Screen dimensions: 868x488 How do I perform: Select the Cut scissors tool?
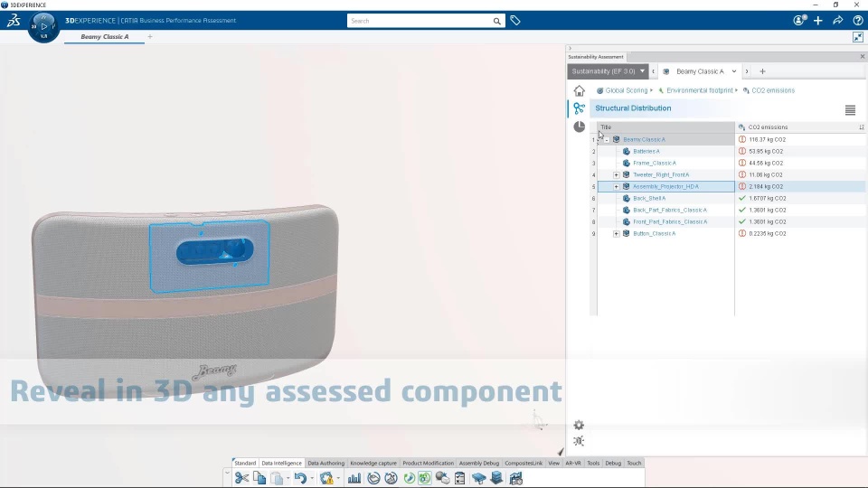(241, 478)
